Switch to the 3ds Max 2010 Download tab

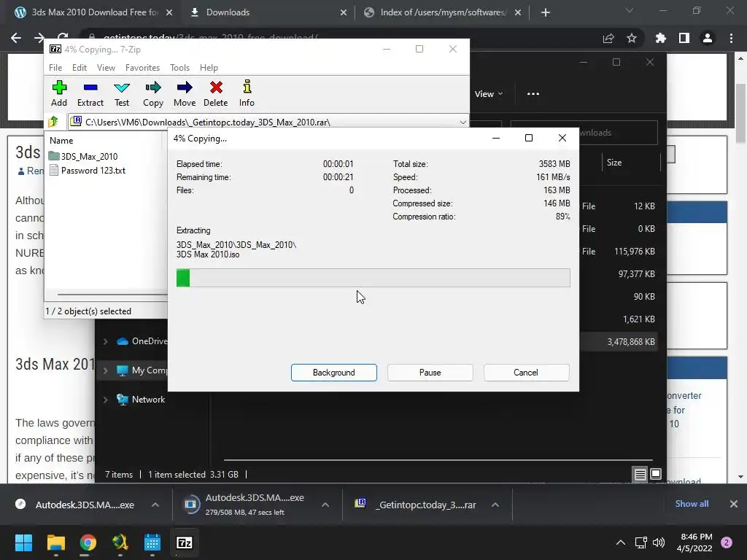pos(94,12)
